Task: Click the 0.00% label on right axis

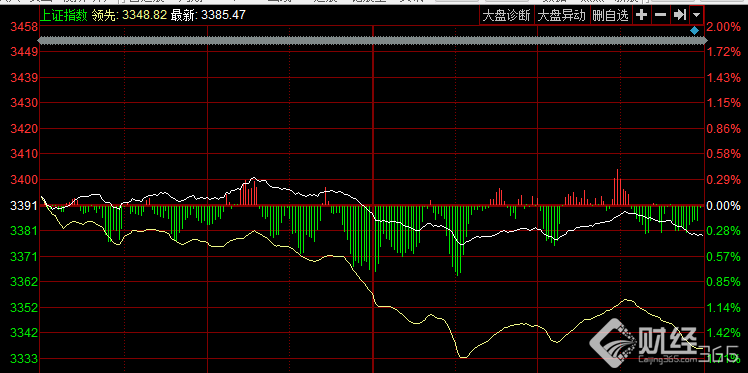Action: 724,206
